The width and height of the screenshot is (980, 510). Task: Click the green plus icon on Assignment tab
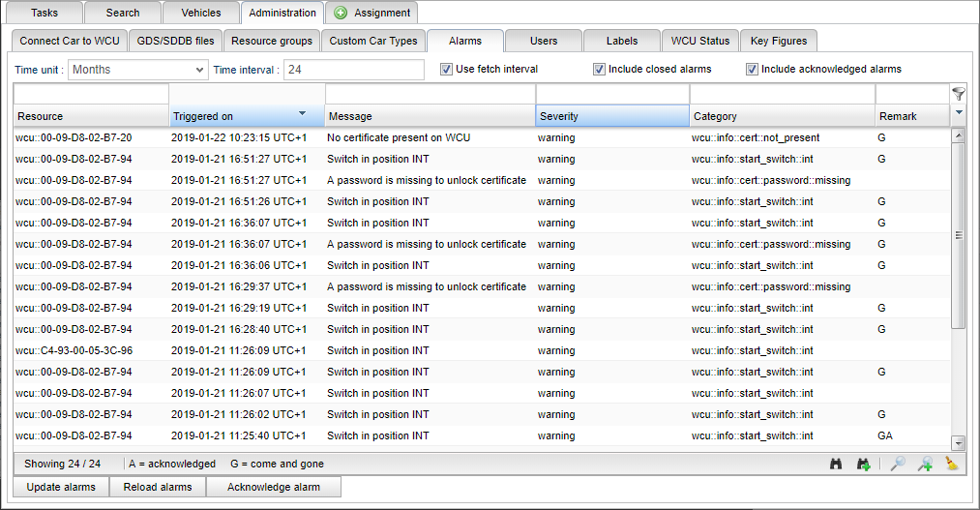pos(341,13)
